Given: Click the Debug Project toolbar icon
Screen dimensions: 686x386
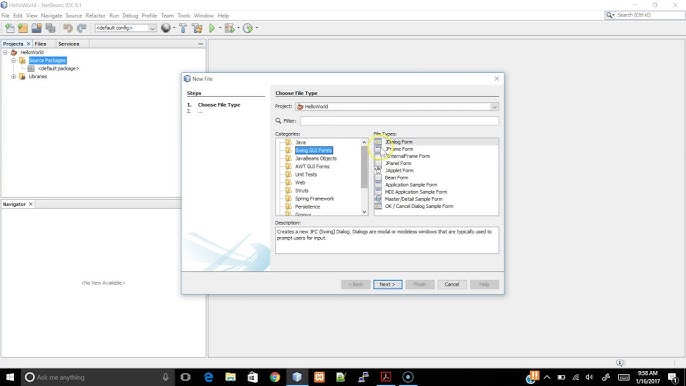Looking at the screenshot, I should (x=230, y=28).
